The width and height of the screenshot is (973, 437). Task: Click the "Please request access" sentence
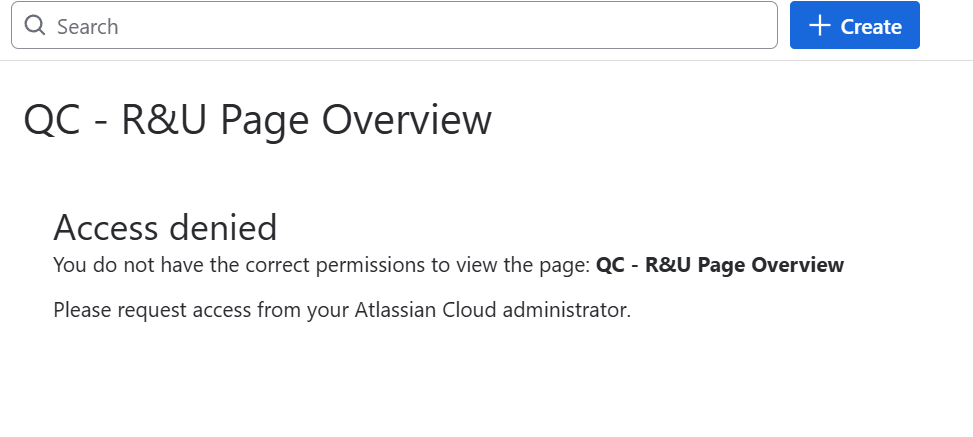(x=342, y=310)
